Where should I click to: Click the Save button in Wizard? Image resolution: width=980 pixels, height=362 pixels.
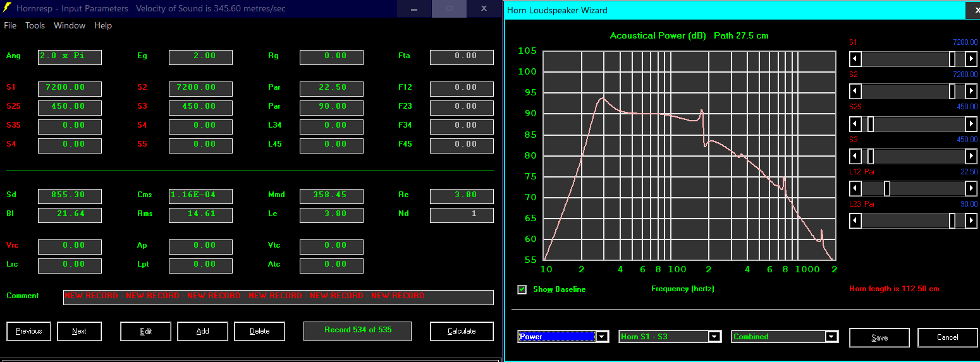point(879,337)
